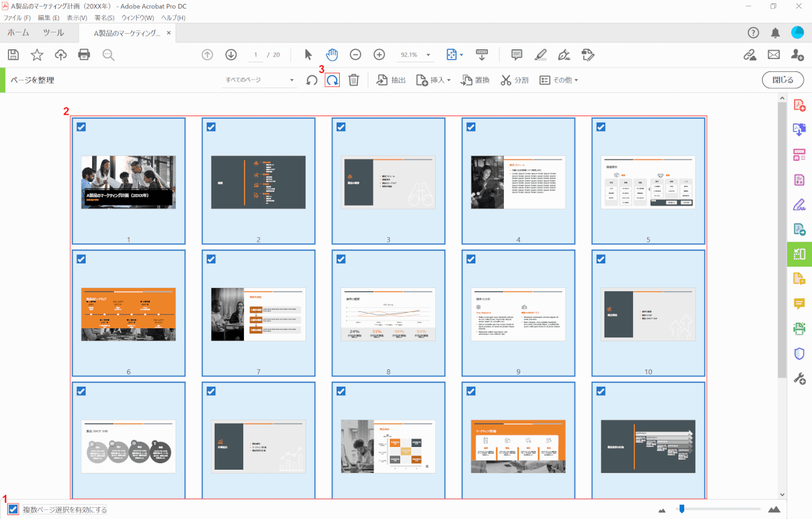
Task: Uncheck the checkbox on page 9 thumbnail
Action: pos(471,259)
